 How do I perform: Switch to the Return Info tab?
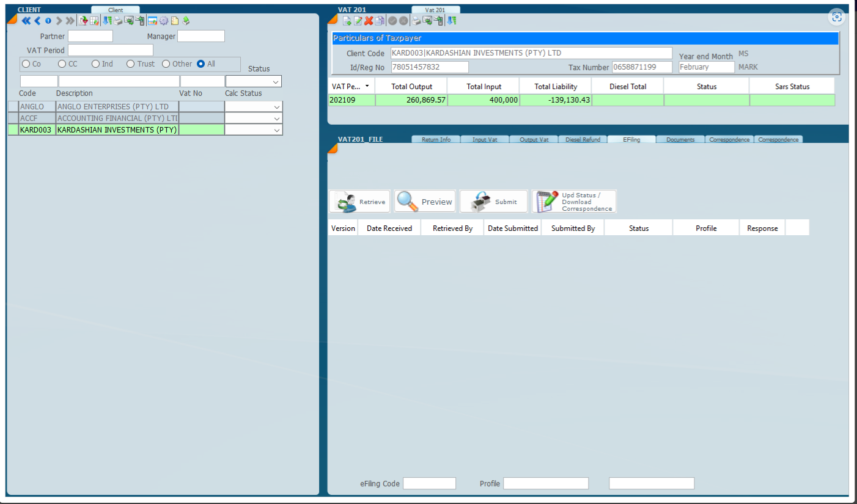point(436,139)
